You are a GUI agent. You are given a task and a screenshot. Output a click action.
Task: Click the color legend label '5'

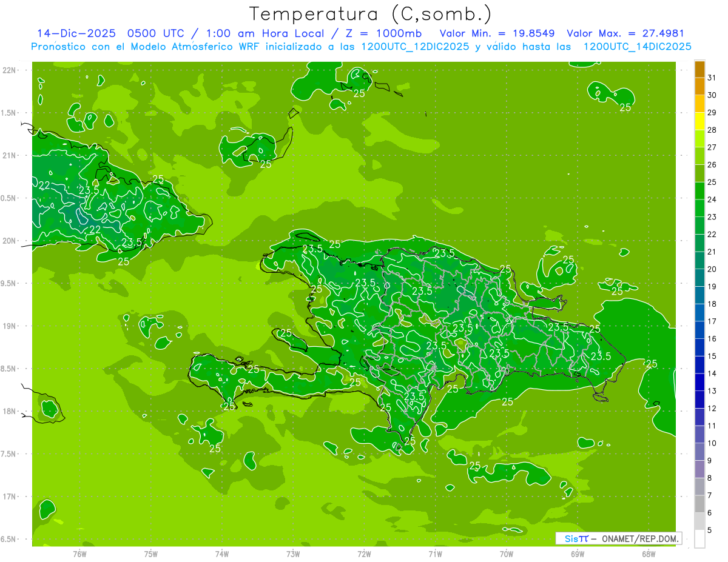pyautogui.click(x=710, y=530)
